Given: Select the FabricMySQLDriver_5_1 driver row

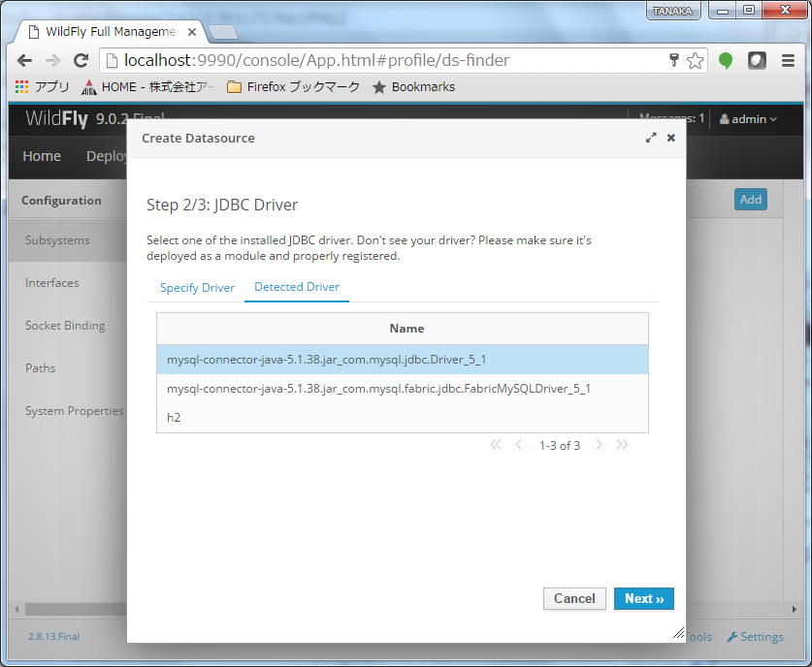Looking at the screenshot, I should (403, 389).
